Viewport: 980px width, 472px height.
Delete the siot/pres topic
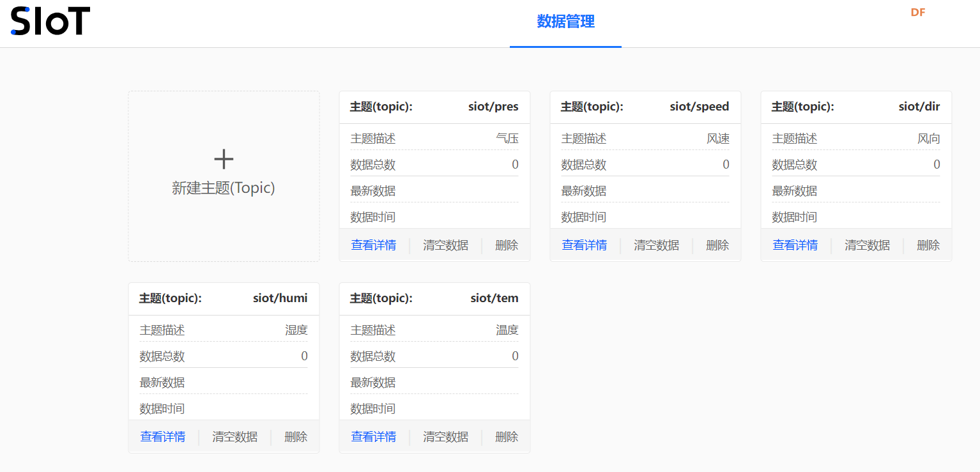tap(507, 245)
